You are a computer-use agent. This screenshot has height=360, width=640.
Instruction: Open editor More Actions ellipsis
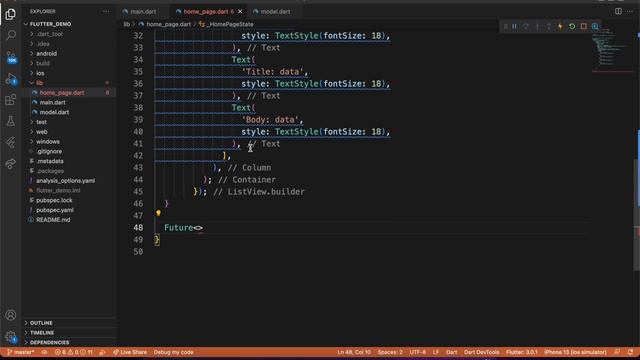pyautogui.click(x=629, y=11)
